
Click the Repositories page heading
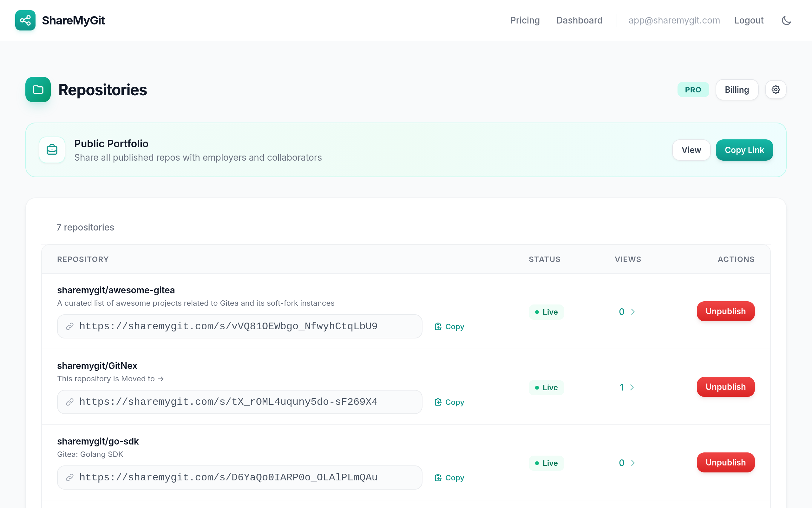point(103,90)
